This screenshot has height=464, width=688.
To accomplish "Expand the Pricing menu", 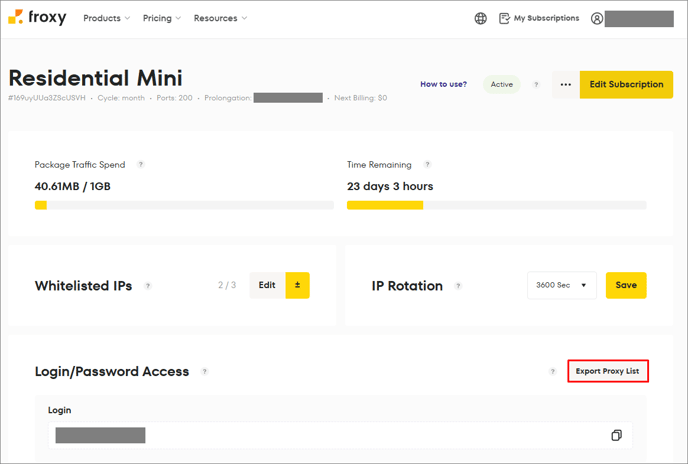I will click(162, 18).
